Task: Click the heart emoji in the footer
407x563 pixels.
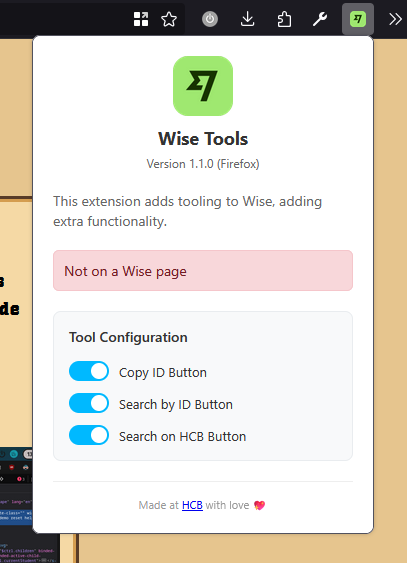Action: click(259, 506)
